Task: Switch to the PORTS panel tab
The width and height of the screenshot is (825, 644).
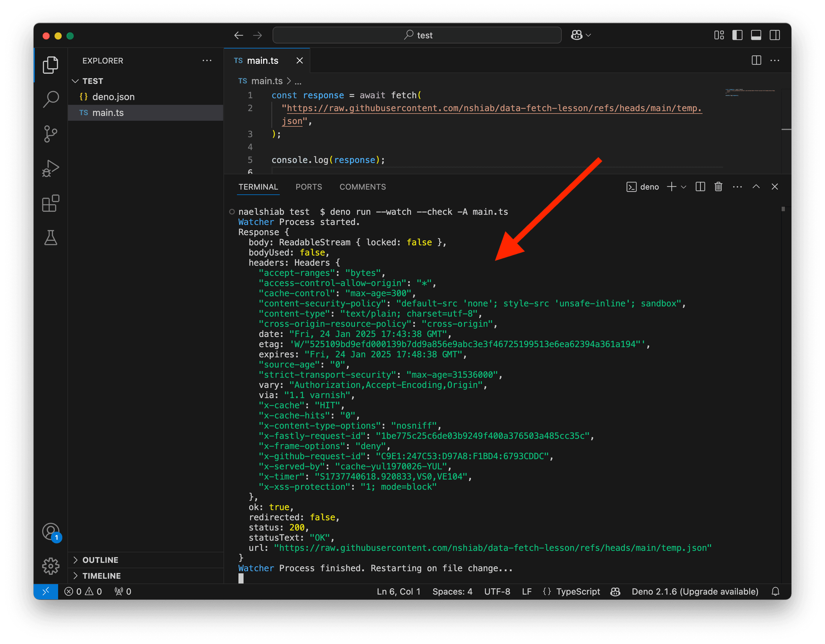Action: coord(309,187)
